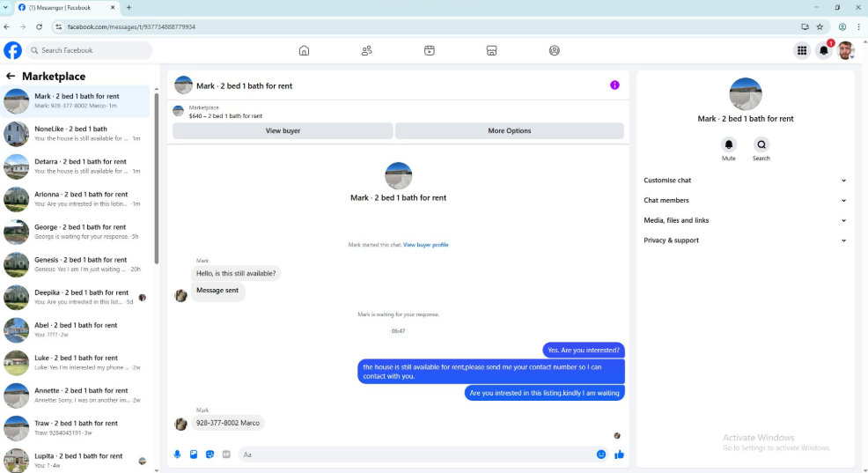Open the purple conversation information icon
868x473 pixels.
tap(614, 85)
